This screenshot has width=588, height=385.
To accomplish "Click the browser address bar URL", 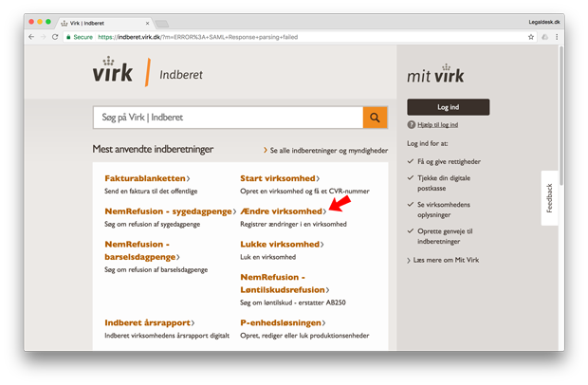I will pos(198,37).
